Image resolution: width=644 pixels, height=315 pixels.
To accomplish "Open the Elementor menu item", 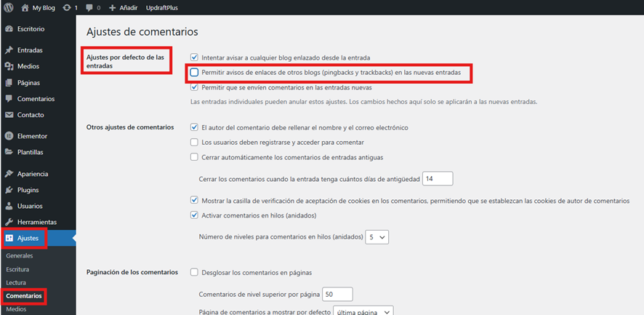I will 32,136.
